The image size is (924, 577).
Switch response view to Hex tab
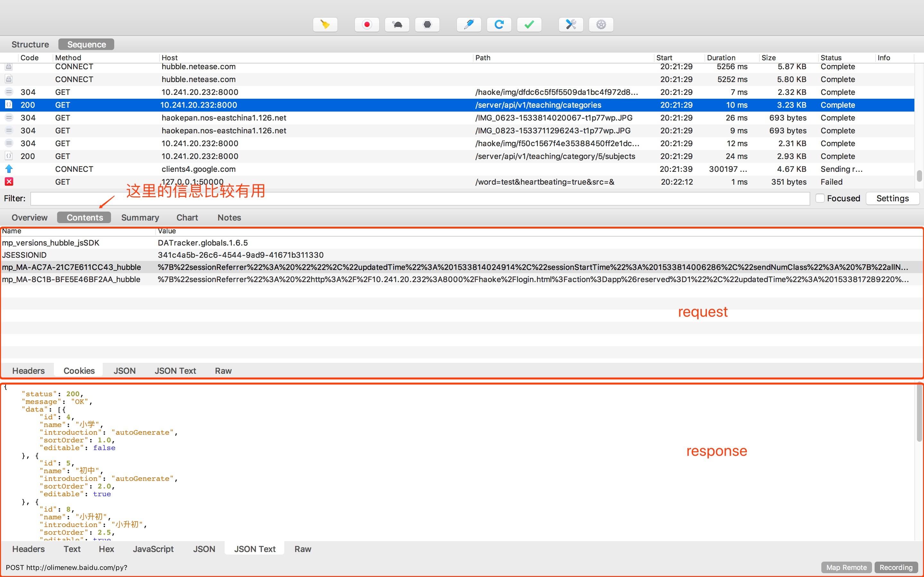[106, 549]
